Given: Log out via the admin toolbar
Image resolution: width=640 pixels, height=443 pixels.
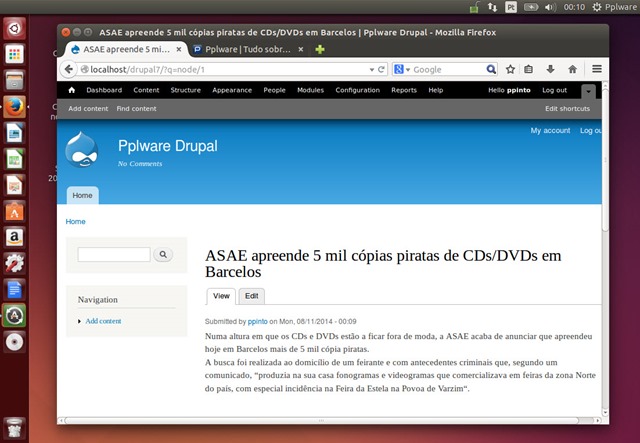Looking at the screenshot, I should point(554,90).
